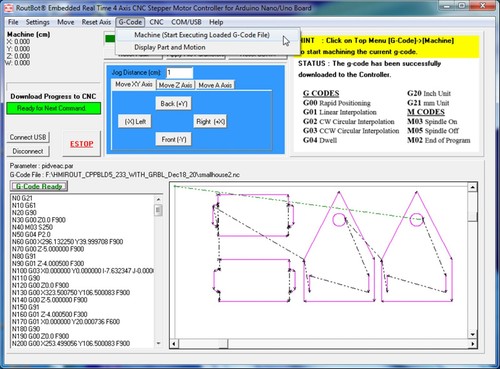Open the Move menu
Screen dimensions: 500x369
pyautogui.click(x=66, y=22)
